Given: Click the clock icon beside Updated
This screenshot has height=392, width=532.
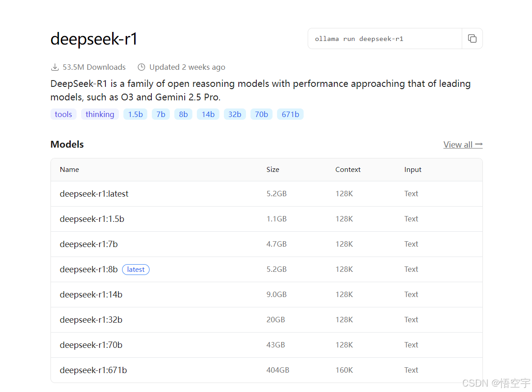Looking at the screenshot, I should pyautogui.click(x=141, y=67).
